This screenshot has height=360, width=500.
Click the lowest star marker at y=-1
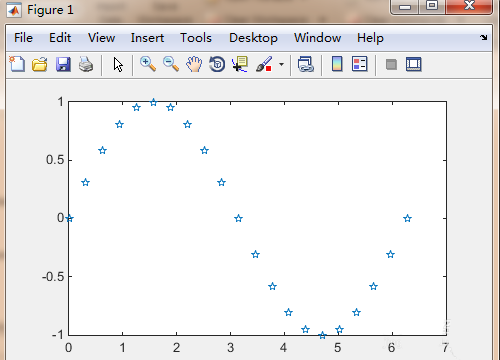(x=322, y=335)
